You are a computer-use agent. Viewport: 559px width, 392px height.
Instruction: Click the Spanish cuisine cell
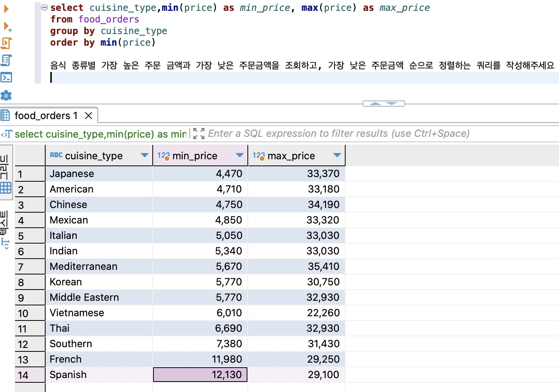coord(99,375)
